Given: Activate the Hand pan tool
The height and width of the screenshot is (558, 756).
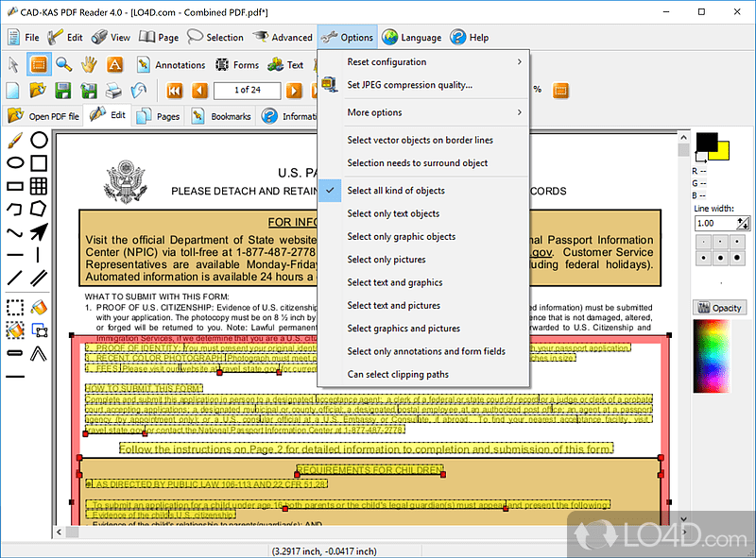Looking at the screenshot, I should click(x=87, y=64).
